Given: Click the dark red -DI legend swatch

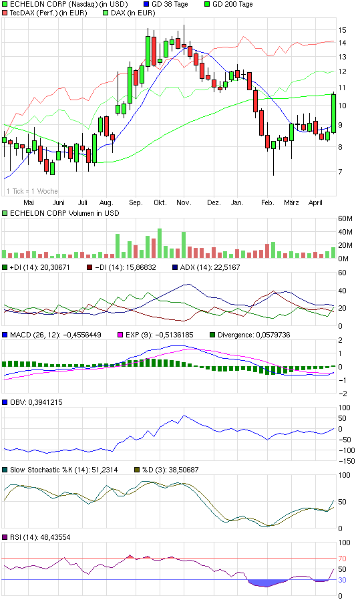Looking at the screenshot, I should coord(89,267).
